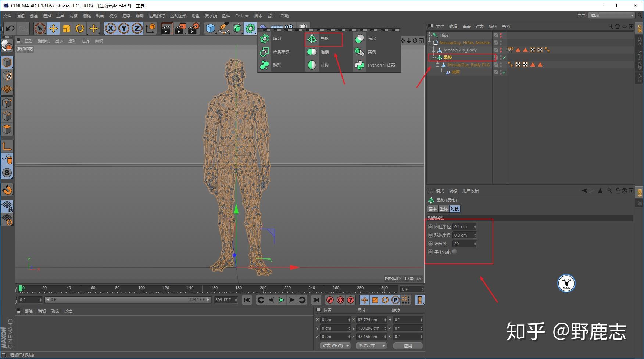Click the record active objects button

pyautogui.click(x=330, y=300)
